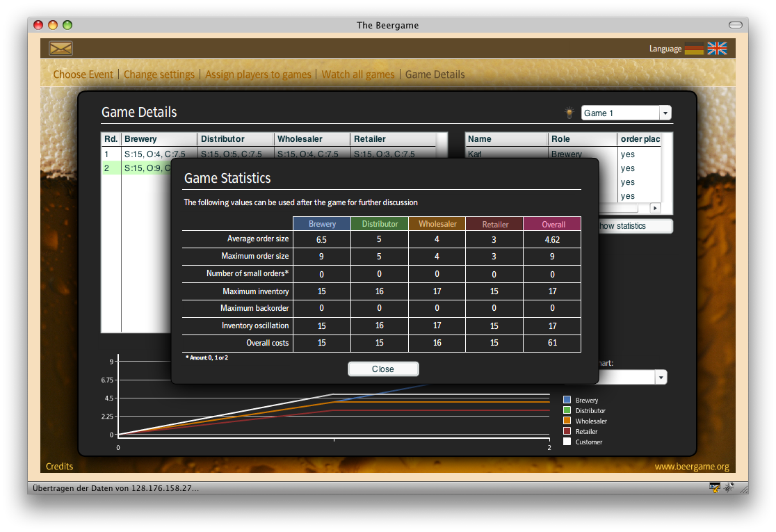The height and width of the screenshot is (532, 776).
Task: Click the Overall costs row label
Action: coord(267,342)
